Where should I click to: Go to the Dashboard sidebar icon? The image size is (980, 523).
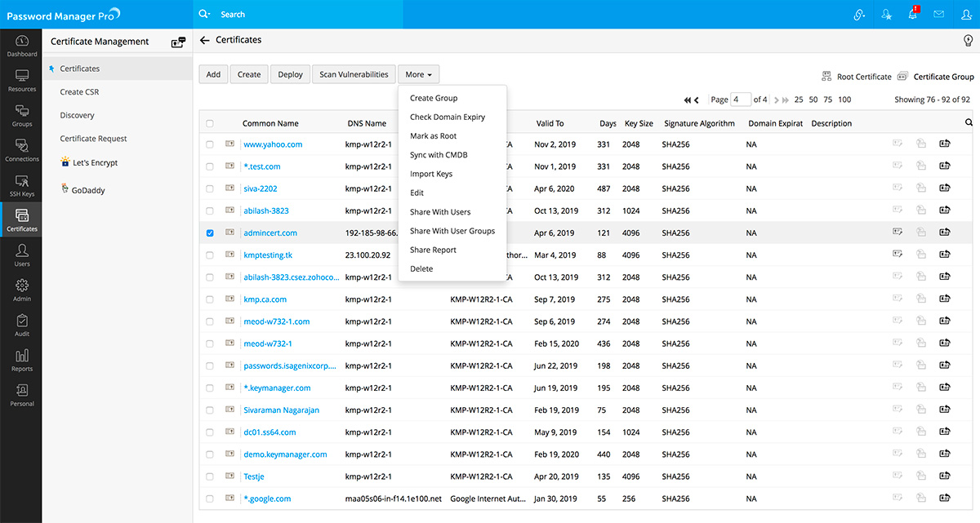click(22, 46)
